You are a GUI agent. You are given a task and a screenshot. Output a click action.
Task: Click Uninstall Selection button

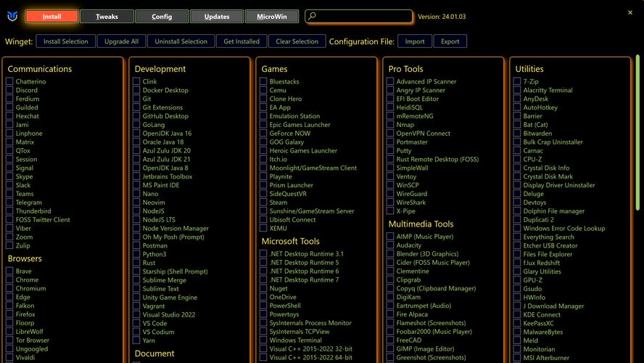click(181, 41)
